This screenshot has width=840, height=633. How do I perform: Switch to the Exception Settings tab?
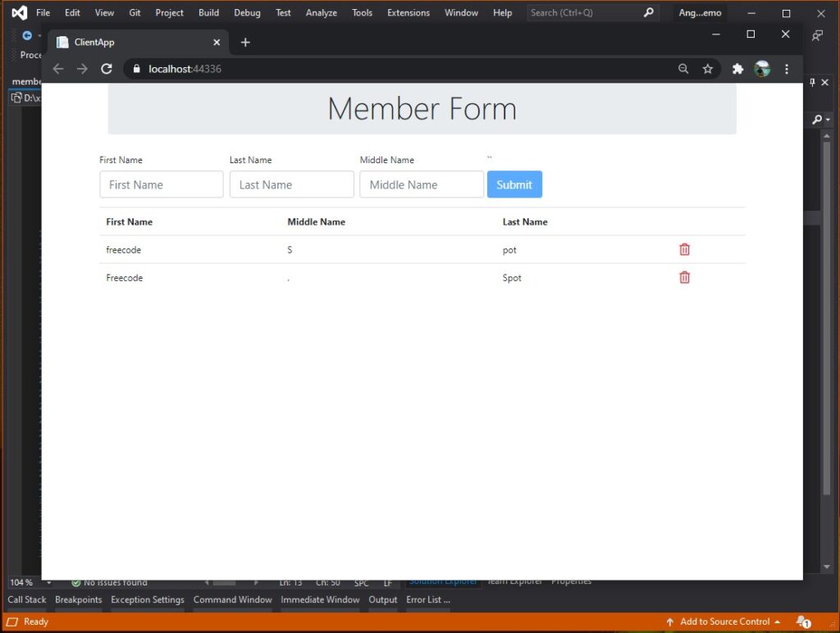coord(148,600)
